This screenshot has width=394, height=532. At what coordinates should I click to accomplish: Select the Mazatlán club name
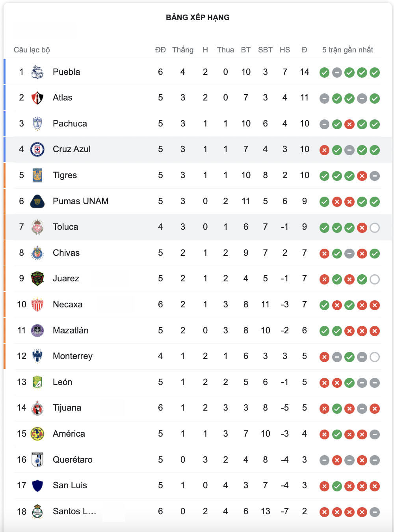click(x=71, y=331)
